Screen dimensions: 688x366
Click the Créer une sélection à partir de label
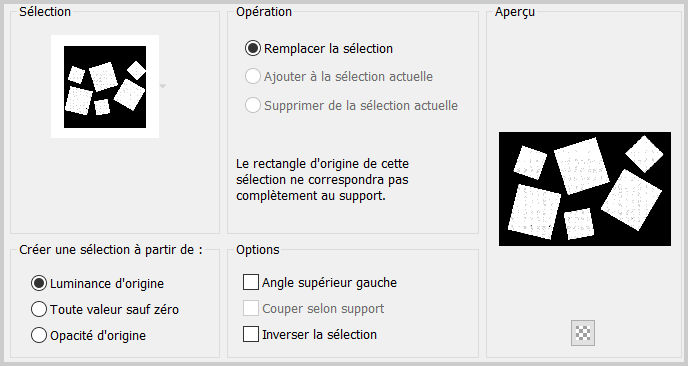coord(111,250)
